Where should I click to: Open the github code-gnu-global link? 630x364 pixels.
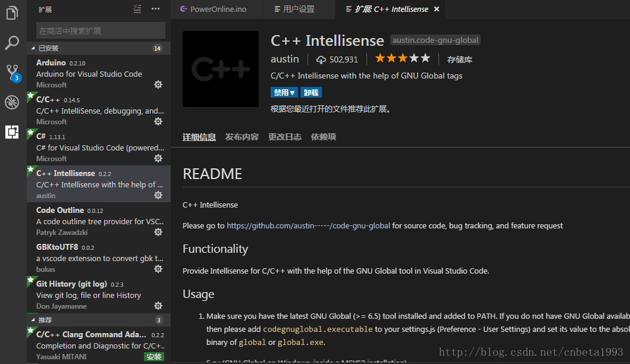(308, 226)
